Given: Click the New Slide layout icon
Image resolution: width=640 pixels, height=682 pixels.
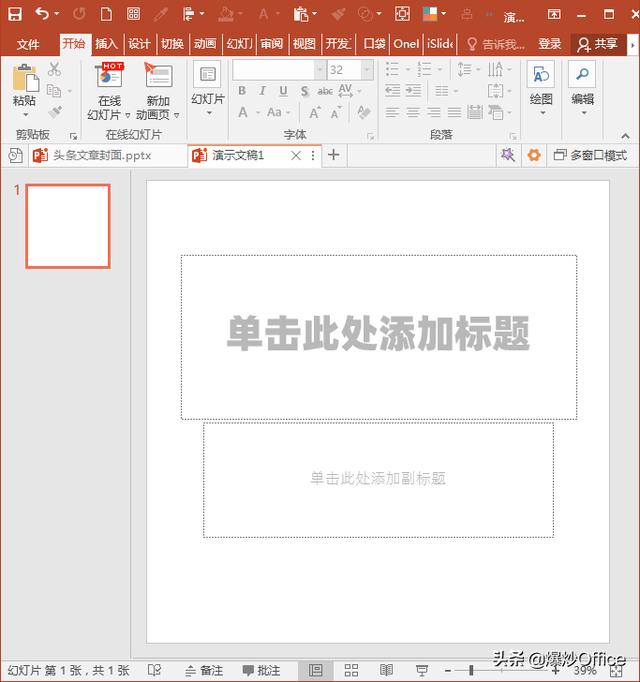Looking at the screenshot, I should [x=208, y=75].
